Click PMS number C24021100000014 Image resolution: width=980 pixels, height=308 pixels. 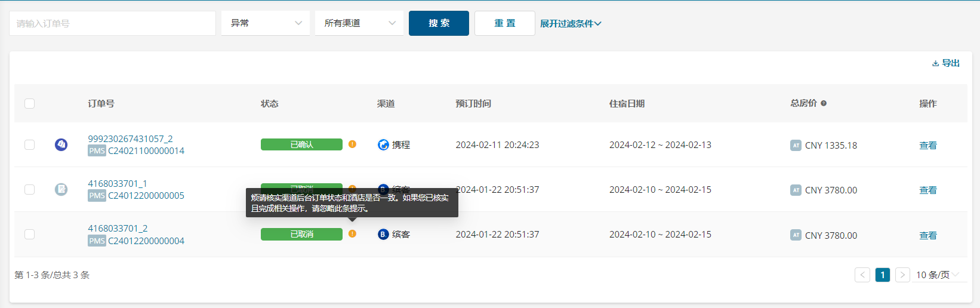[x=146, y=151]
